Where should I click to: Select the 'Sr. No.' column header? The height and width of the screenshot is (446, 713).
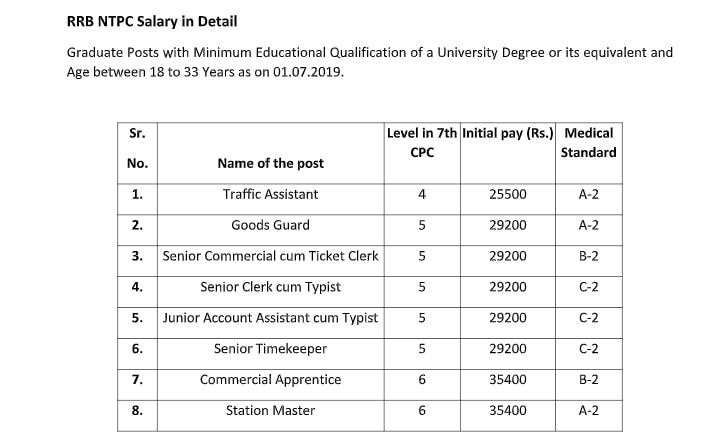(x=138, y=148)
